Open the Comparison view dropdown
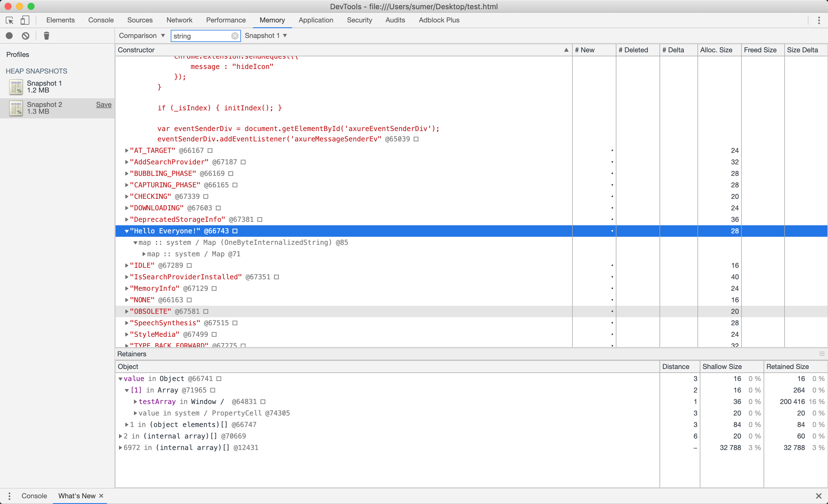 click(x=141, y=36)
